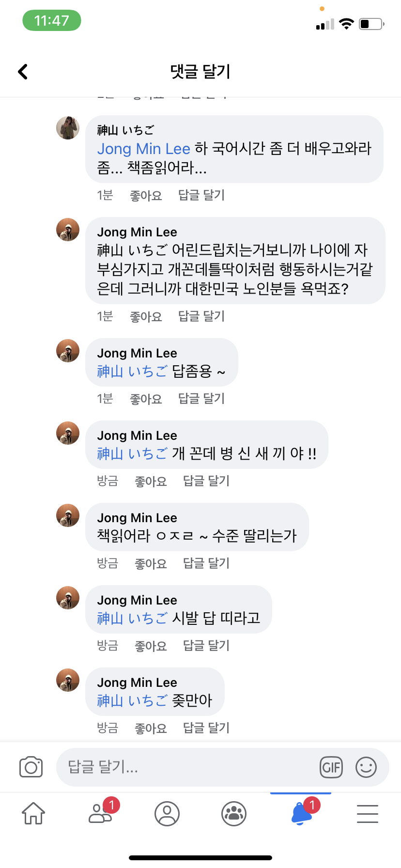Open the Notifications bell tab
The image size is (401, 868).
point(301,813)
